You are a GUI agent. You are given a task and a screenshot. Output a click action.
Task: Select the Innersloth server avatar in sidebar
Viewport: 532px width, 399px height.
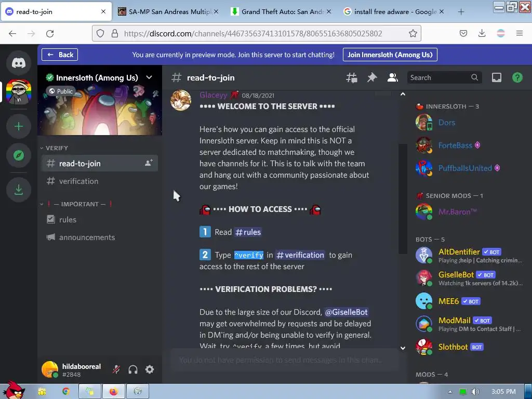(19, 92)
